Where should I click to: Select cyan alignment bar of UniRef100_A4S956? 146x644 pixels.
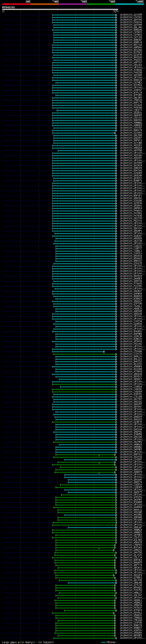pos(91,515)
